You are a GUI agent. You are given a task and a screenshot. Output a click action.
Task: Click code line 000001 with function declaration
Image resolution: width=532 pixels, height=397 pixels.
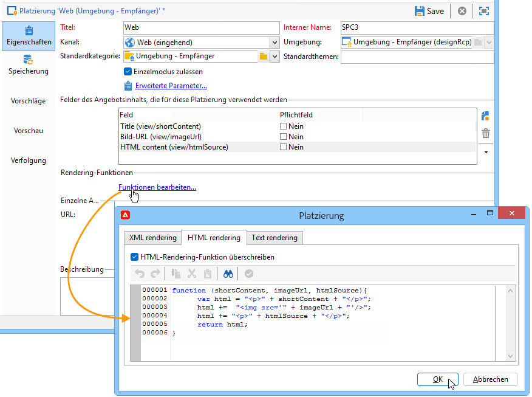[x=270, y=291]
